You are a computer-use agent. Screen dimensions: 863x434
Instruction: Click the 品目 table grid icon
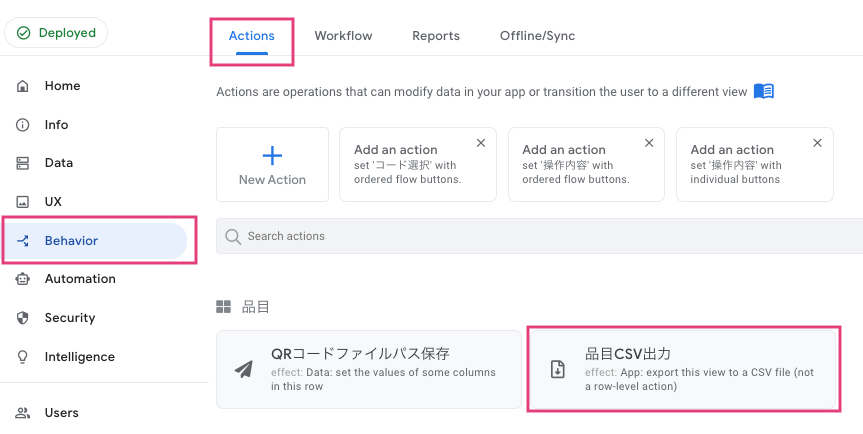point(223,307)
